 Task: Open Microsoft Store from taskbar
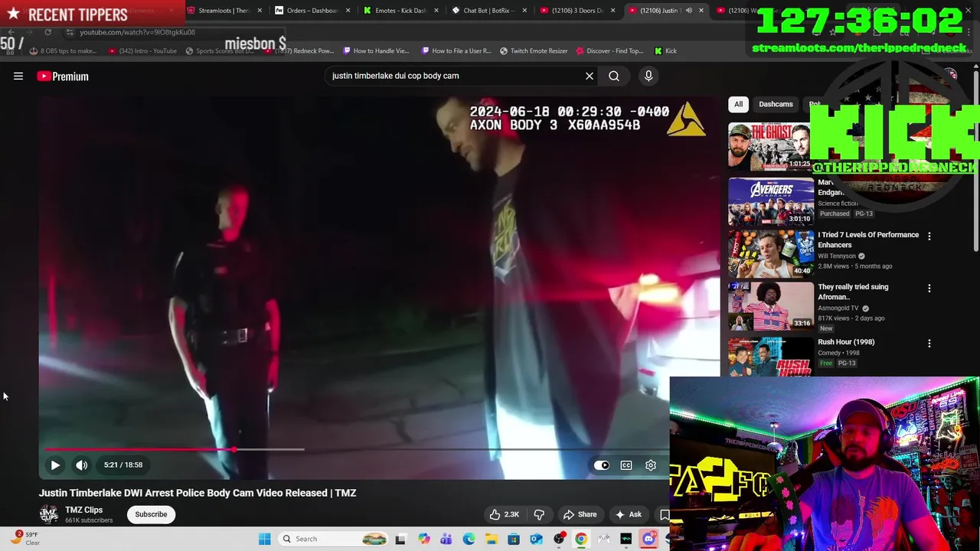click(514, 539)
